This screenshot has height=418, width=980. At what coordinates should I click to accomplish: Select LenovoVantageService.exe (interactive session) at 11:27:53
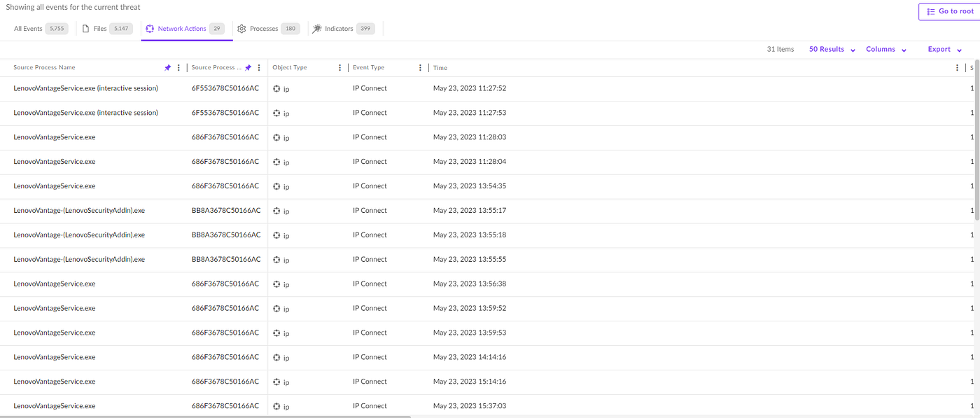click(85, 113)
